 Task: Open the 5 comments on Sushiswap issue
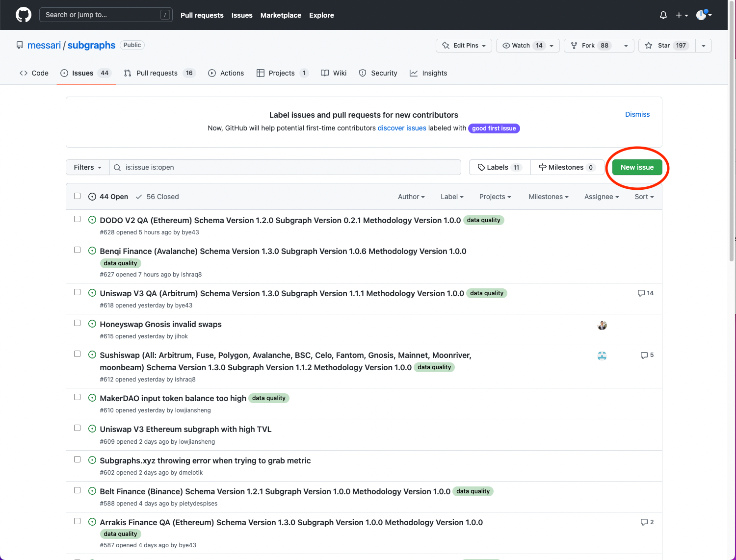pos(647,355)
